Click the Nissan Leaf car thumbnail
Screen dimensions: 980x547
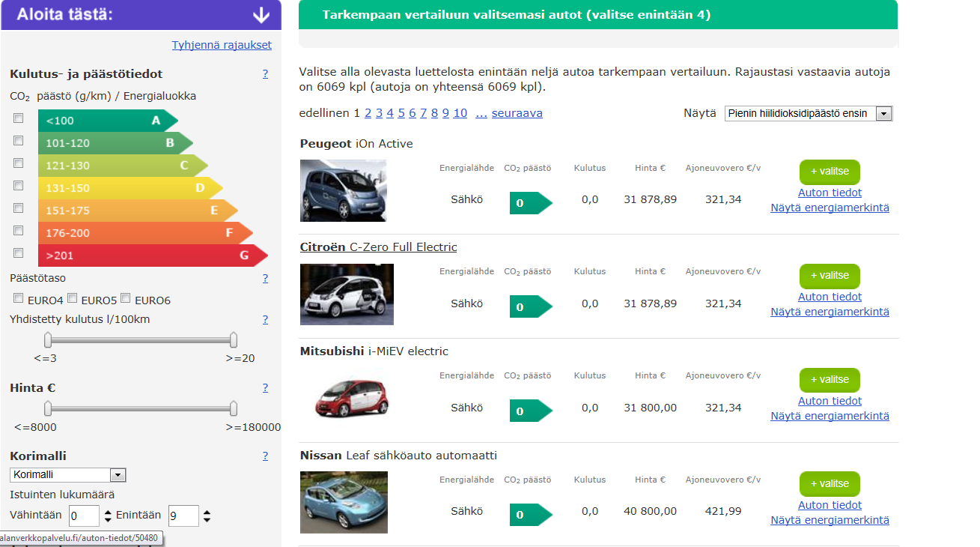344,502
